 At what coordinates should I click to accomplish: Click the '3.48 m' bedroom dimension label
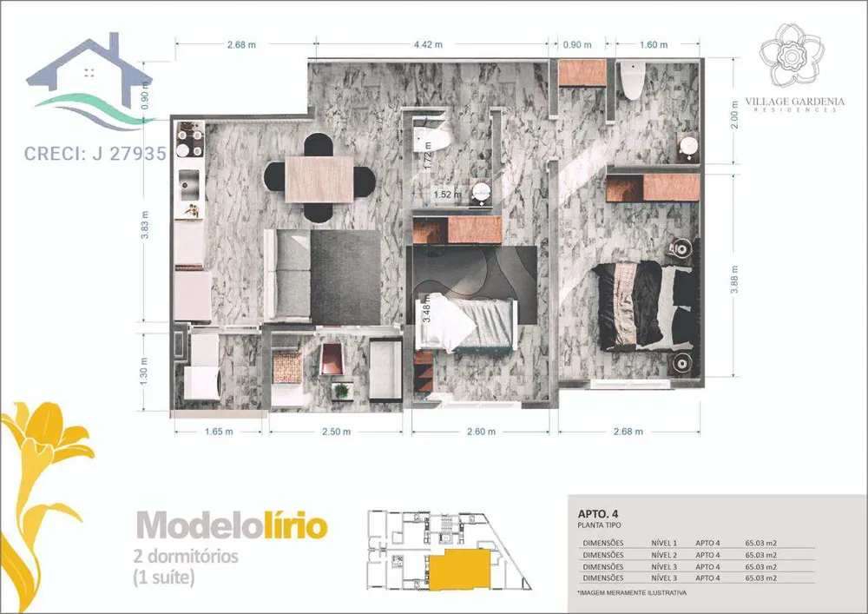pyautogui.click(x=427, y=309)
